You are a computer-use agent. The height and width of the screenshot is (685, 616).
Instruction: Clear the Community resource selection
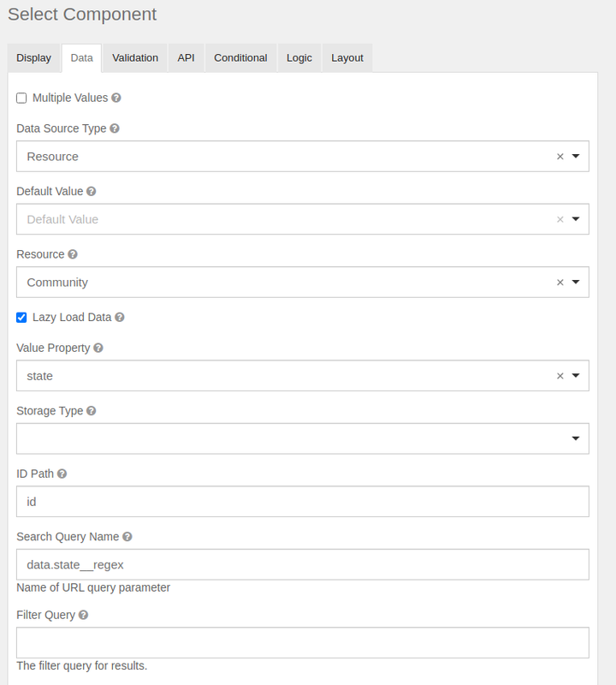(560, 283)
